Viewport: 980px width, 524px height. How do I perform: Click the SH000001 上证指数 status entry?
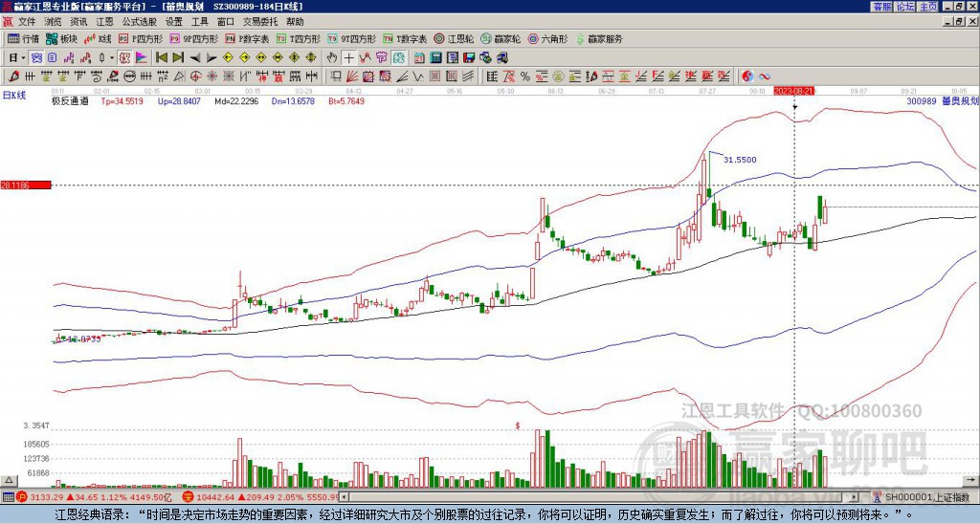pos(927,498)
